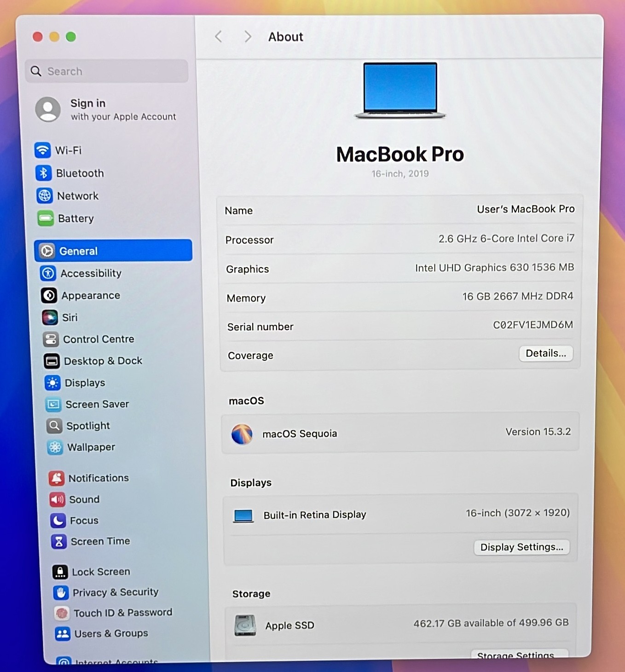Image resolution: width=625 pixels, height=672 pixels.
Task: Click the Sound speaker icon
Action: coord(57,500)
